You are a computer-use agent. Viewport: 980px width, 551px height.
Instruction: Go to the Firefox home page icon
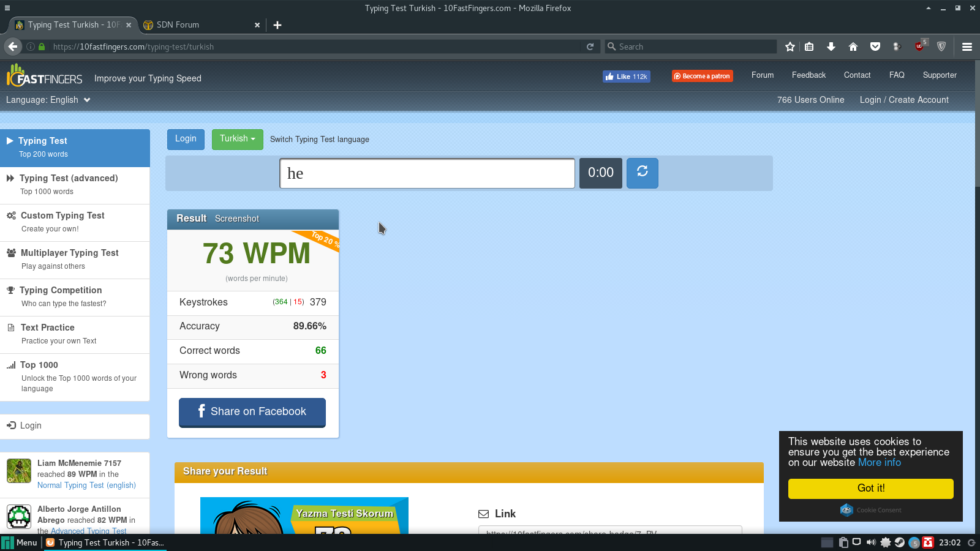pyautogui.click(x=853, y=47)
